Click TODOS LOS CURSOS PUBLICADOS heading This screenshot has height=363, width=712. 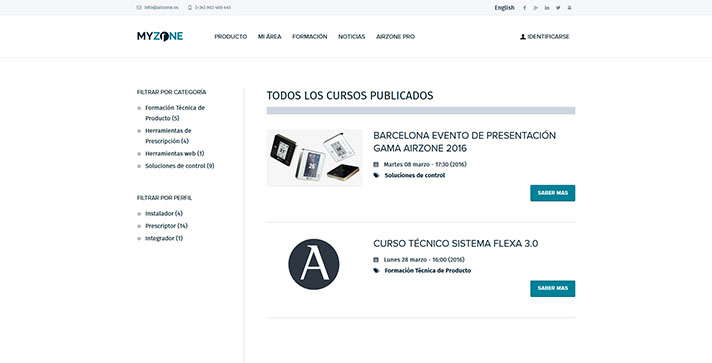350,95
